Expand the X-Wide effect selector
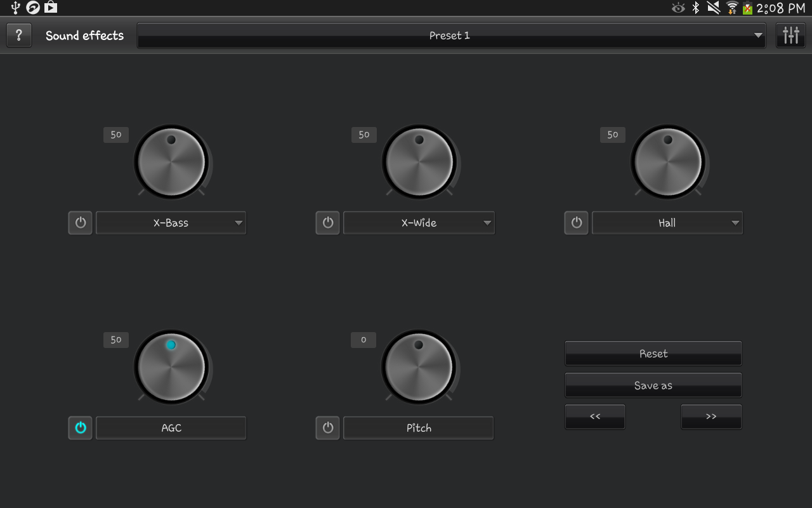This screenshot has height=508, width=812. point(419,223)
